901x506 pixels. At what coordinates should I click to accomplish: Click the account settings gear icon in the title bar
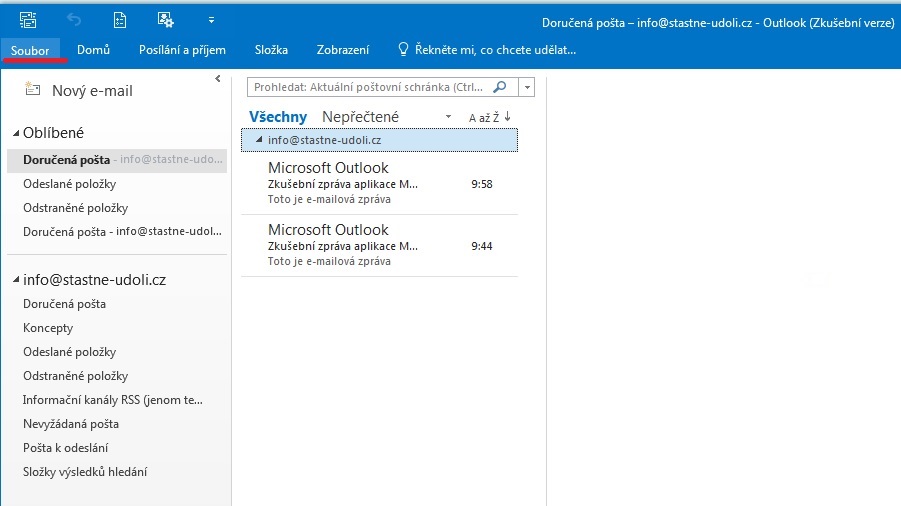coord(165,20)
